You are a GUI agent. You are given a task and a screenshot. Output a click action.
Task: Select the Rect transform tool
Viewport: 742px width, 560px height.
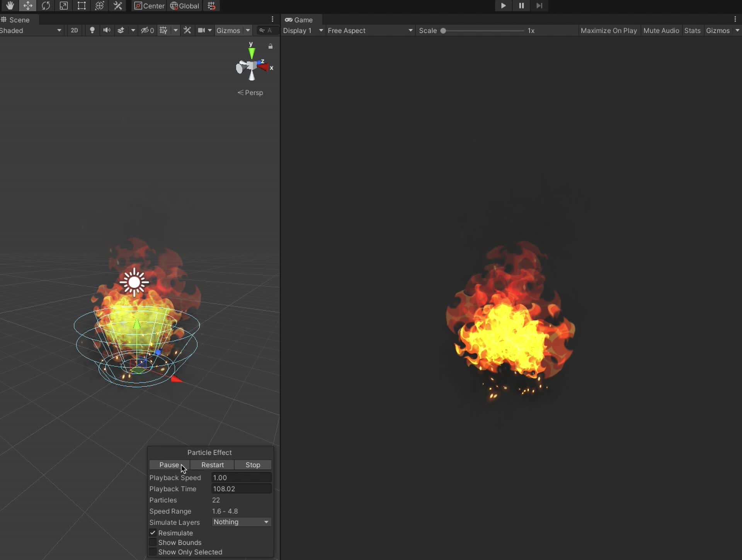tap(82, 6)
